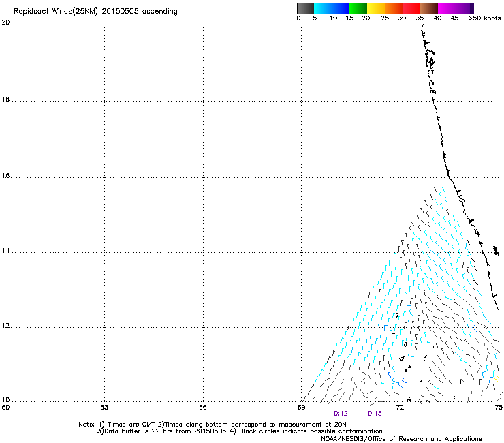Click the swath time label '0:42'
This screenshot has width=504, height=443.
pos(341,414)
